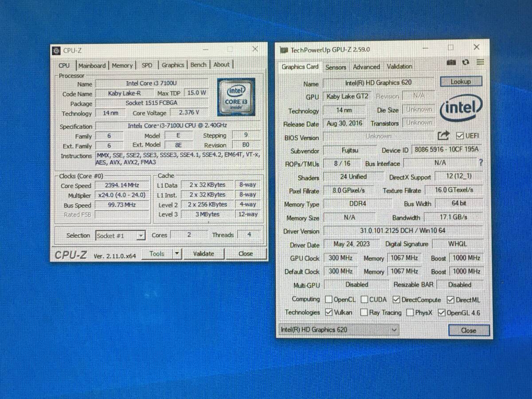Open the Intel(R) HD Graphics 620 GPU selector
The height and width of the screenshot is (399, 532).
[339, 330]
